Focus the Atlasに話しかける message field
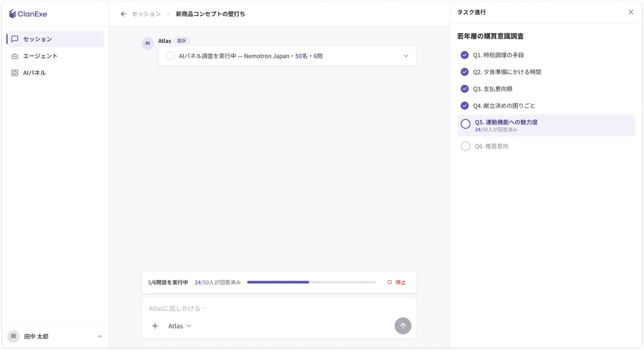This screenshot has height=350, width=644. tap(279, 308)
